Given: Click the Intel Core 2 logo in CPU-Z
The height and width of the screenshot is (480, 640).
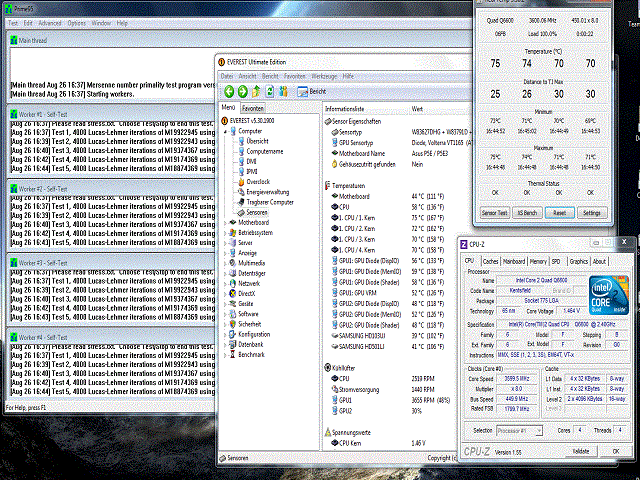Looking at the screenshot, I should (608, 295).
